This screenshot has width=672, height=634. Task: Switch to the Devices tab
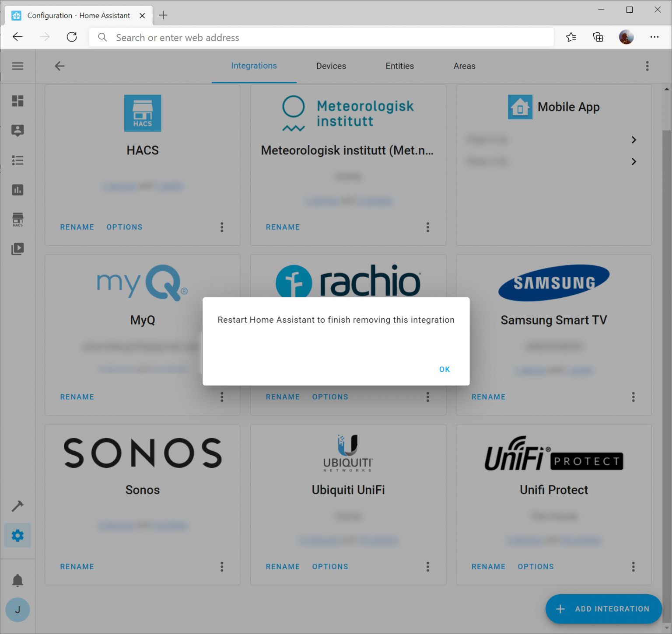pyautogui.click(x=331, y=66)
